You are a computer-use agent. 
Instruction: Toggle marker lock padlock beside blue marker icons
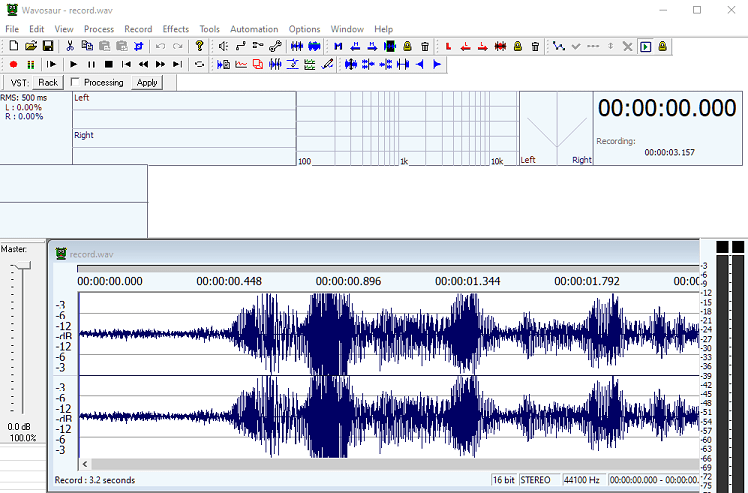[x=407, y=46]
